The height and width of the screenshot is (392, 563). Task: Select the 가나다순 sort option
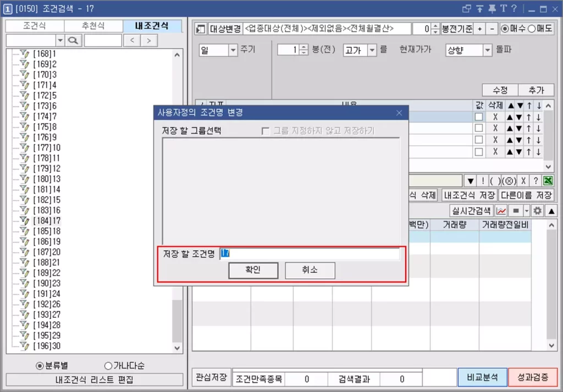tap(108, 366)
